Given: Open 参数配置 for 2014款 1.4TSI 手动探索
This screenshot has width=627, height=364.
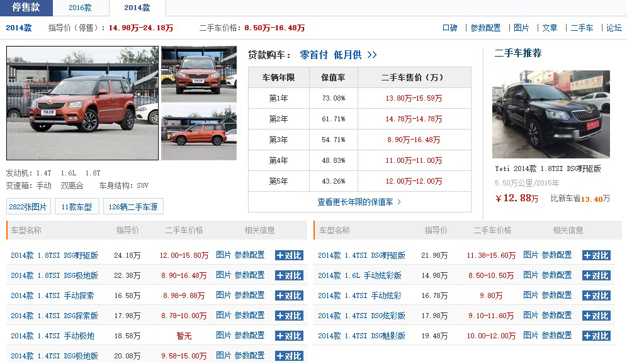Looking at the screenshot, I should [x=249, y=295].
